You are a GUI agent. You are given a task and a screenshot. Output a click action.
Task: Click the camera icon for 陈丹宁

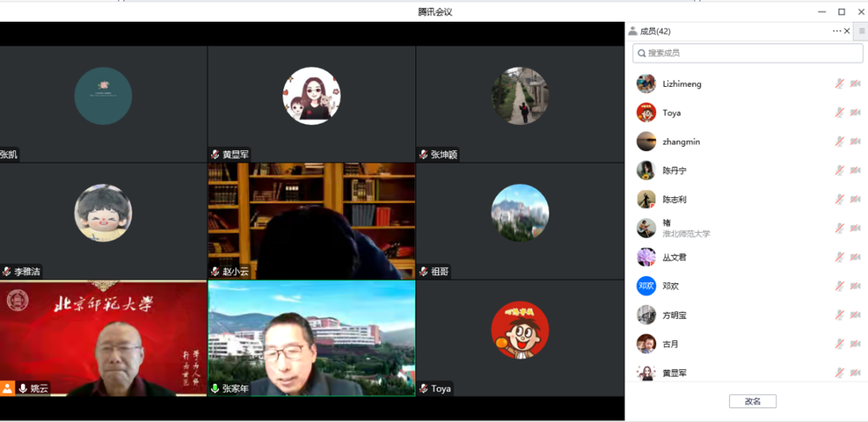click(x=855, y=170)
